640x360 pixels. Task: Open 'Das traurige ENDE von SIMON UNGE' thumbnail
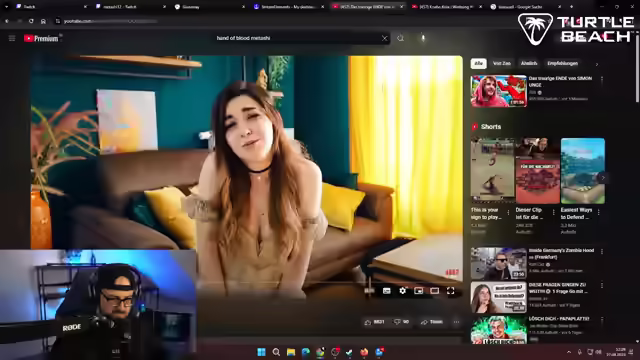click(x=498, y=91)
